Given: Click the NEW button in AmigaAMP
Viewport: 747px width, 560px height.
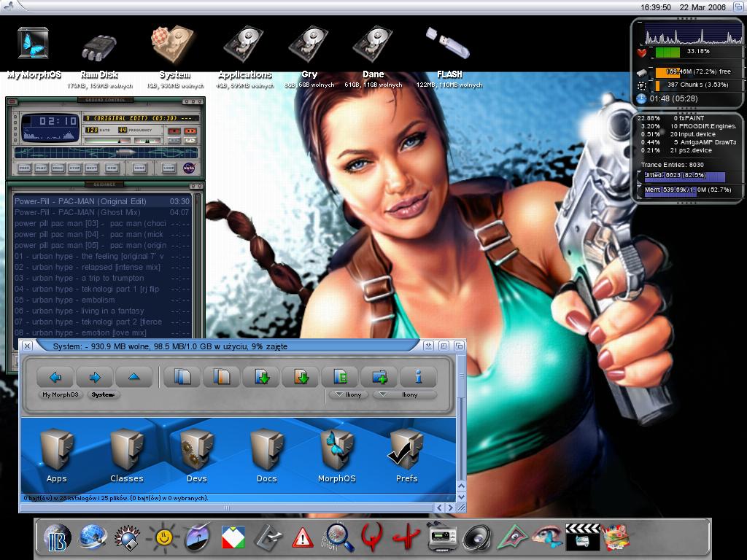Looking at the screenshot, I should [x=112, y=168].
